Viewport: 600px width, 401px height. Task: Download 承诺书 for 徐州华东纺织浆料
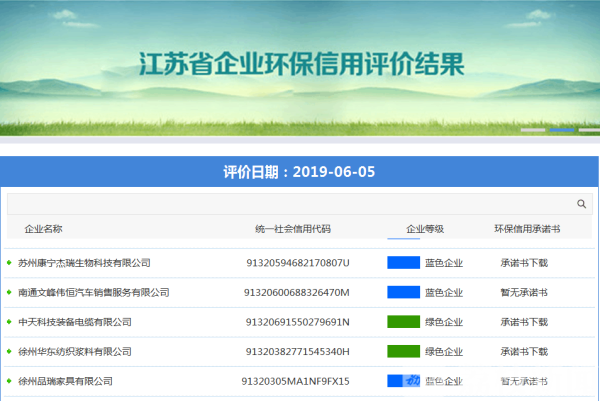point(524,352)
